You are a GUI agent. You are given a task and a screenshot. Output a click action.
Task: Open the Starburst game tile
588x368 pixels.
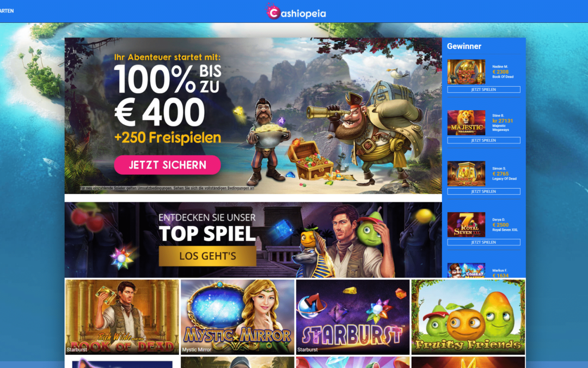[x=353, y=317]
